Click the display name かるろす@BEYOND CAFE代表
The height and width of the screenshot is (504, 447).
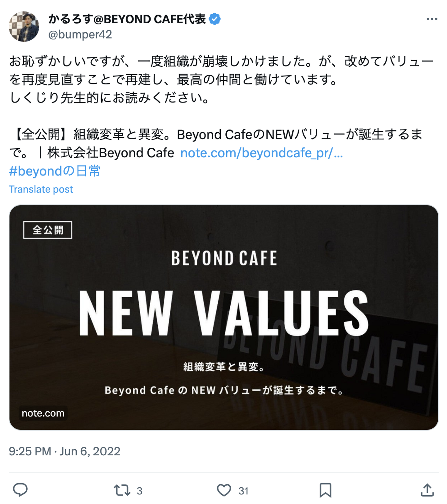pos(127,19)
